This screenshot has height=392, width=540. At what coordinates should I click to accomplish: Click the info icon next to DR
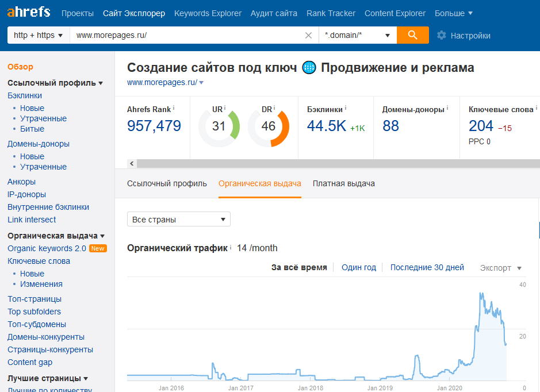coord(274,108)
